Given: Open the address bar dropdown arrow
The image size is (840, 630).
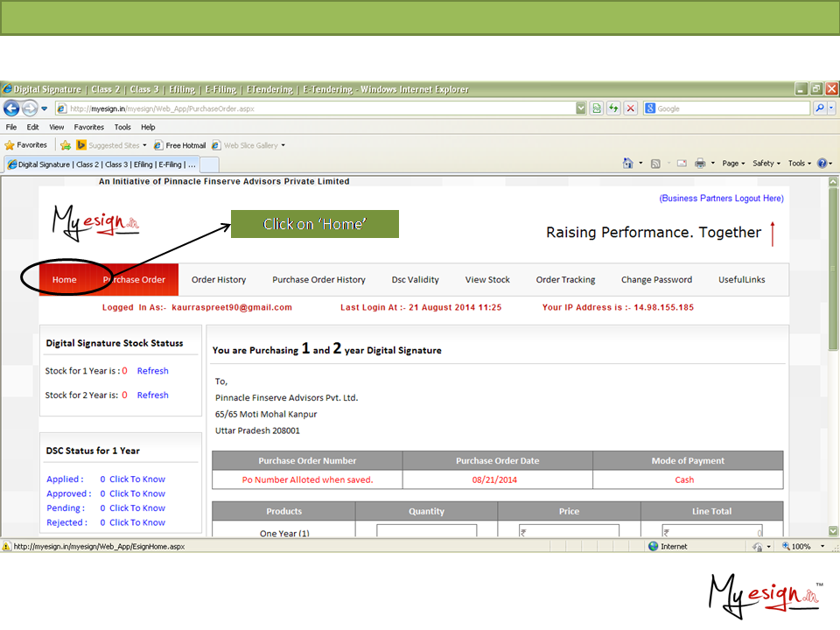Looking at the screenshot, I should click(x=581, y=108).
